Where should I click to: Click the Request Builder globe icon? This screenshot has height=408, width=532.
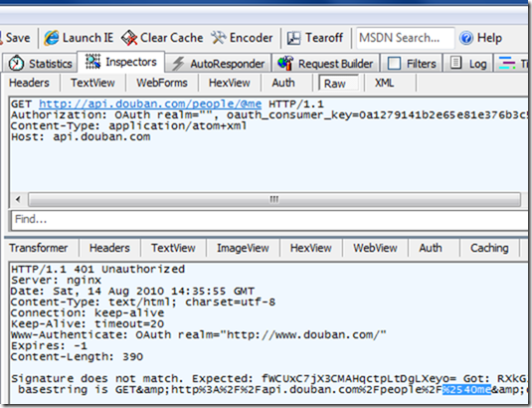[x=285, y=63]
